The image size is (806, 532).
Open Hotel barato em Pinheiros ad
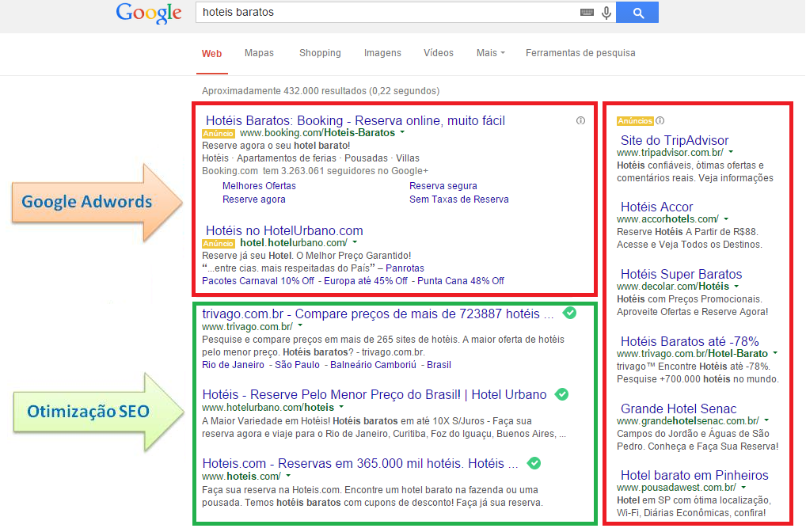(694, 476)
